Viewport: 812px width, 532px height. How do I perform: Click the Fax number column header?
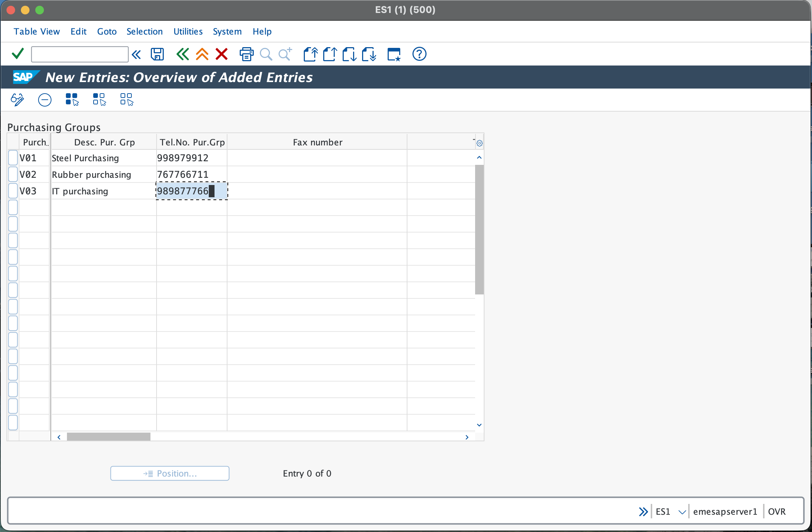(x=317, y=142)
